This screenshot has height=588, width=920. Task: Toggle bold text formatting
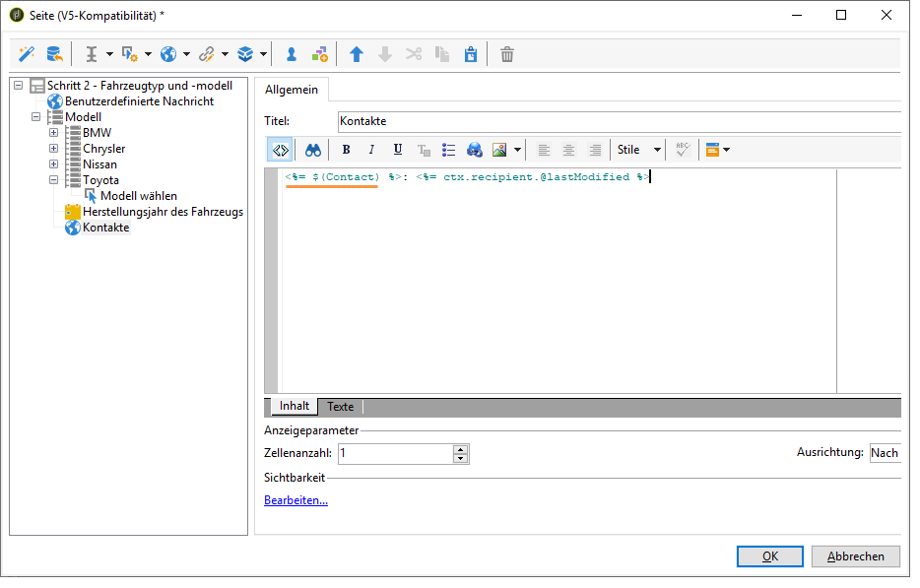[346, 151]
